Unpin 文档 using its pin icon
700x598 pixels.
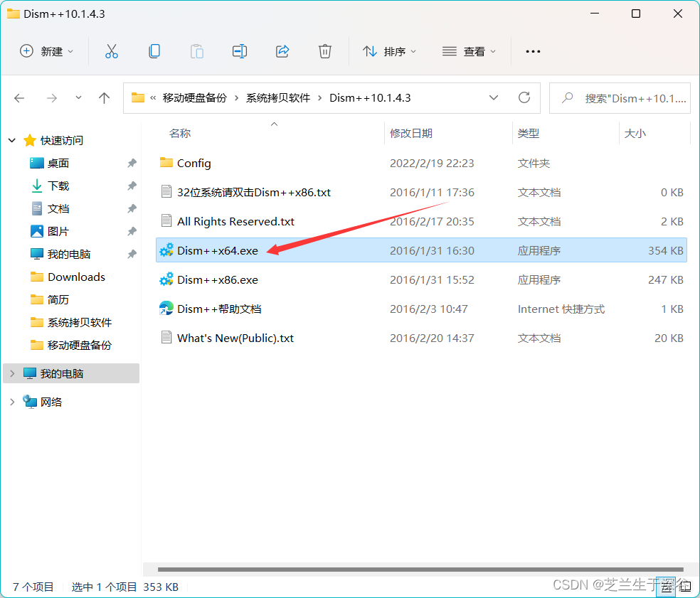[132, 209]
